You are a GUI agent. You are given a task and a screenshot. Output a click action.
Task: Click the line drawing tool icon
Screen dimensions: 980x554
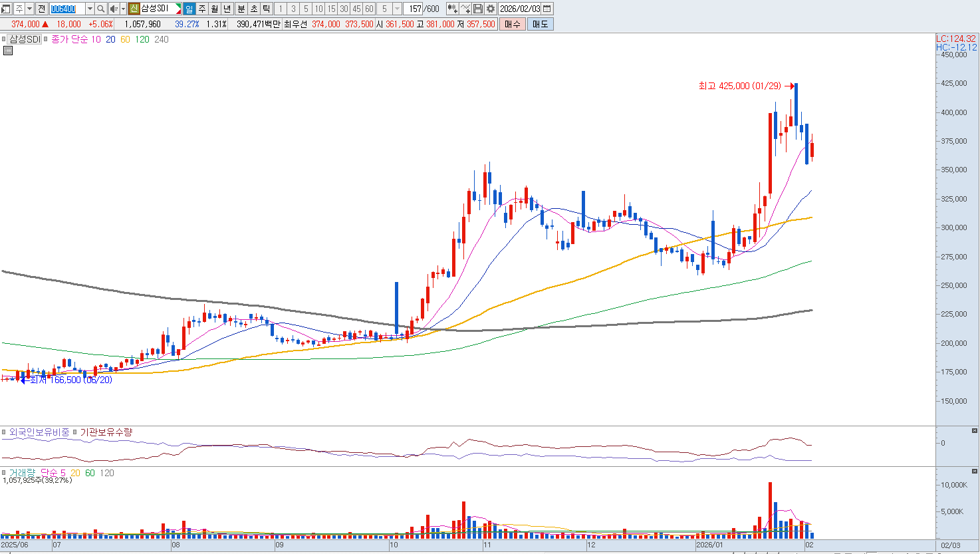(465, 9)
